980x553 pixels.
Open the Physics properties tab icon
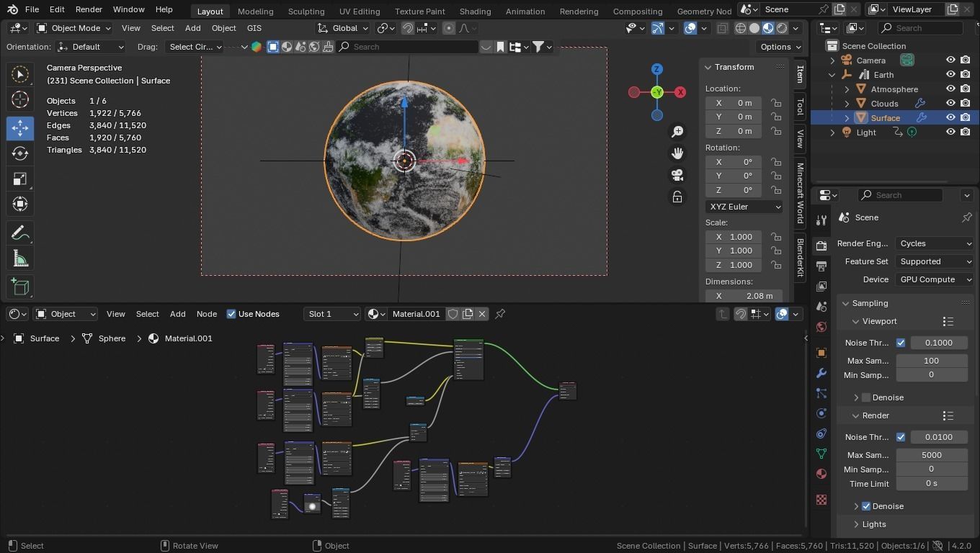pyautogui.click(x=821, y=413)
